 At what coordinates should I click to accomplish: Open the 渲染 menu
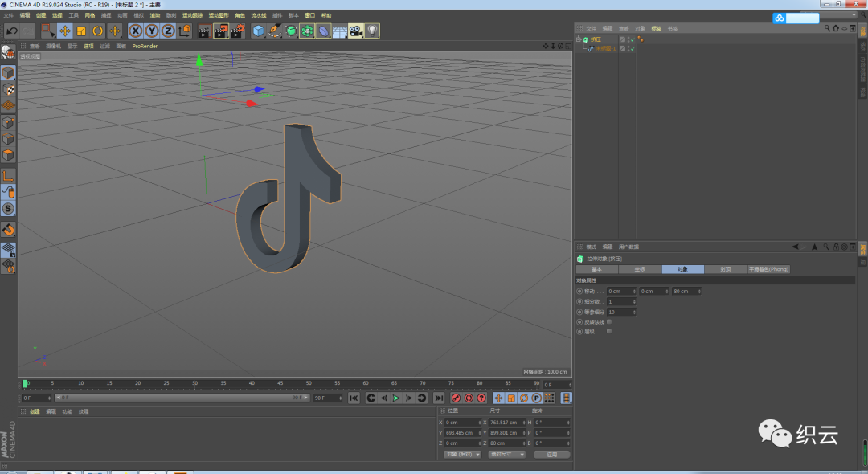155,15
